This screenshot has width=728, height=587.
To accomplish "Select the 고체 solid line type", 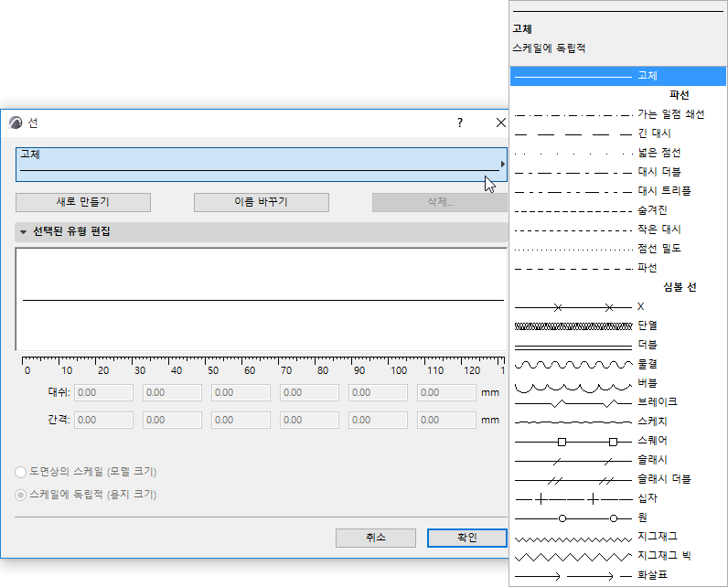I will click(617, 76).
